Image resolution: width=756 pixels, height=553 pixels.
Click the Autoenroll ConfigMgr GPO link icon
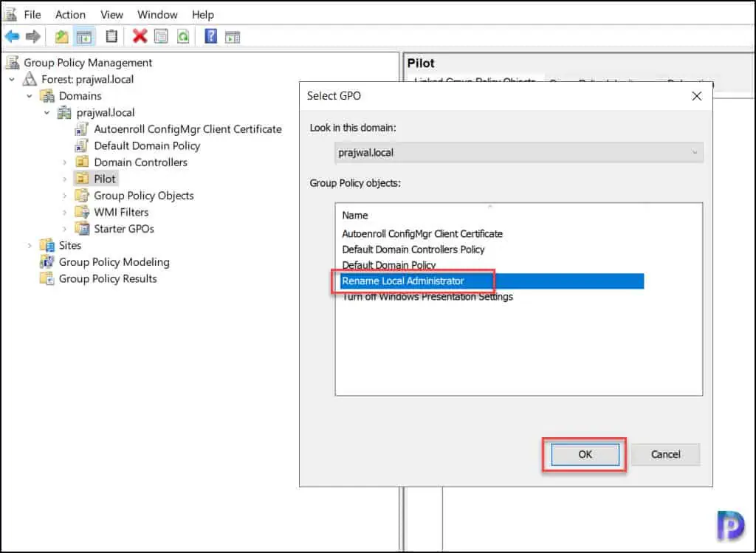tap(82, 128)
